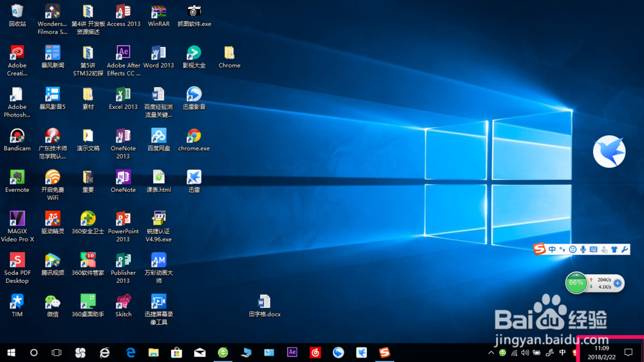Toggle Sogou punctuation mode button

[562, 249]
